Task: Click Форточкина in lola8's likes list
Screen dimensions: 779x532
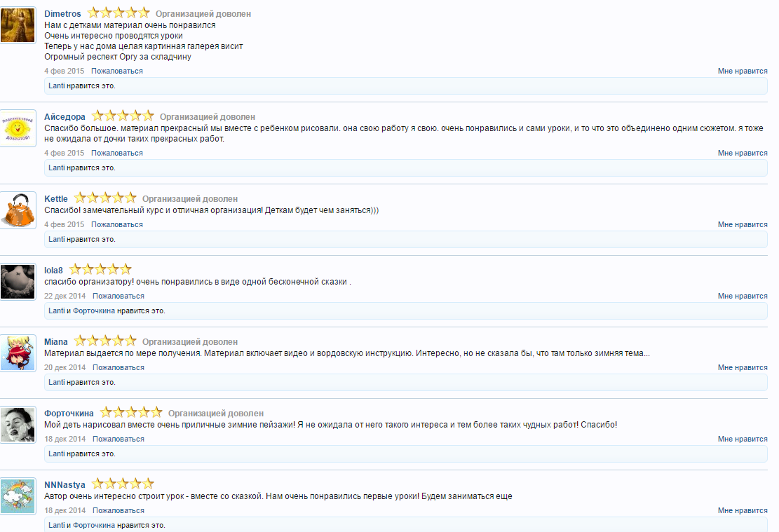Action: click(94, 311)
